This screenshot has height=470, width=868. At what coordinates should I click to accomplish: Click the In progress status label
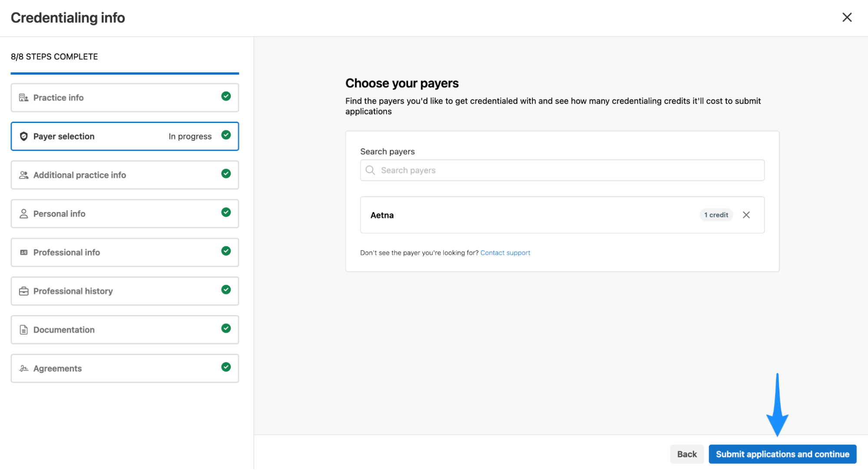(190, 136)
